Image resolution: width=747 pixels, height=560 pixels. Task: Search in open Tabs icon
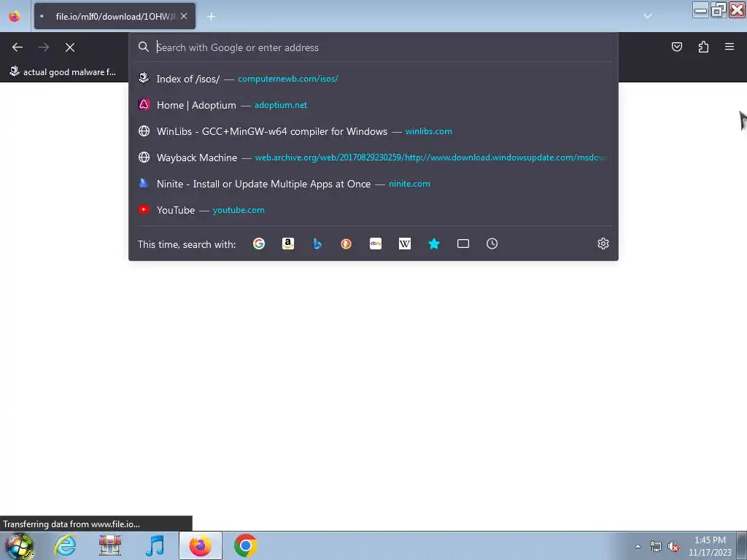pyautogui.click(x=463, y=244)
